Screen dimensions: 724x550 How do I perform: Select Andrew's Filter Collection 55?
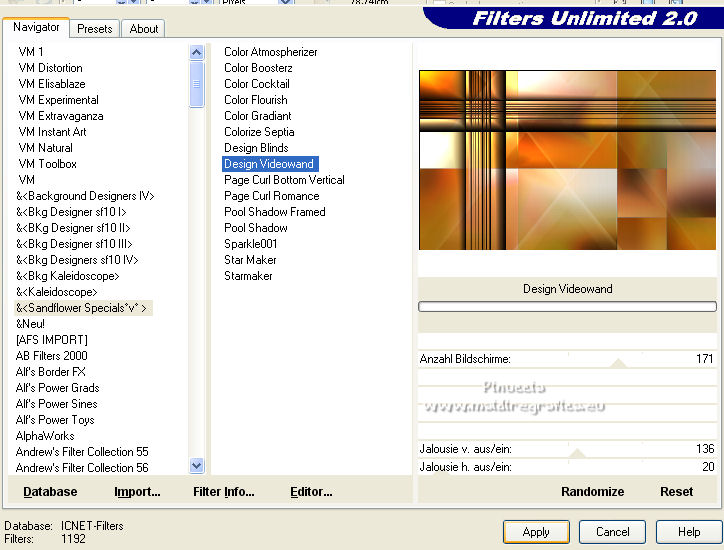coord(82,452)
